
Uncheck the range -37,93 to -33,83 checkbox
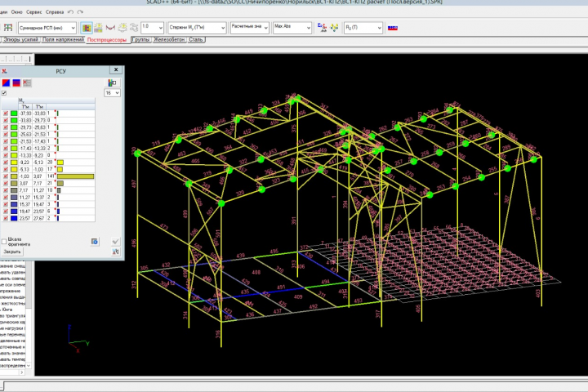click(7, 114)
